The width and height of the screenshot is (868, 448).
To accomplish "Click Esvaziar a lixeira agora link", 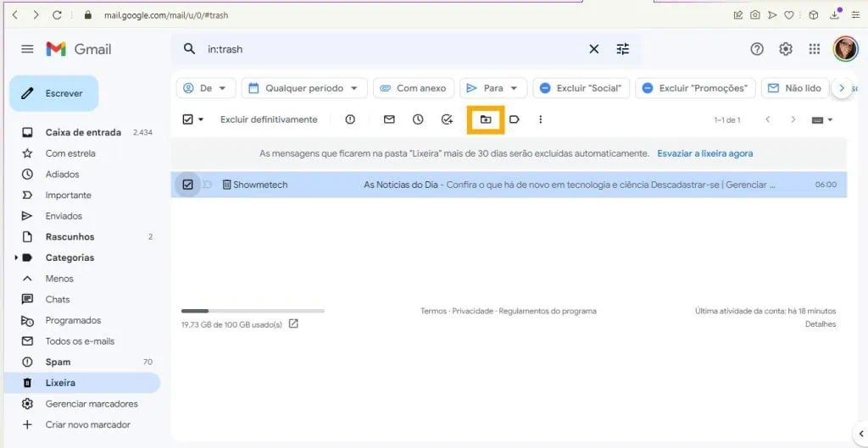I will (704, 153).
